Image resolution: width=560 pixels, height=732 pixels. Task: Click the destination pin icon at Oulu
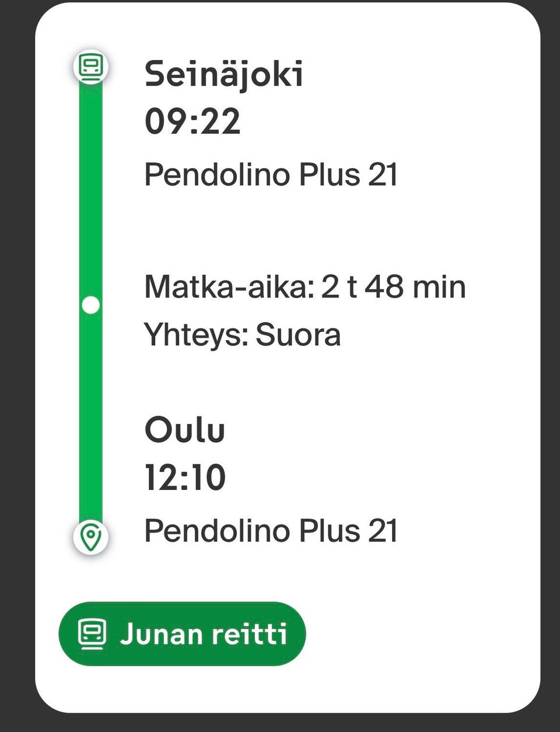coord(91,537)
